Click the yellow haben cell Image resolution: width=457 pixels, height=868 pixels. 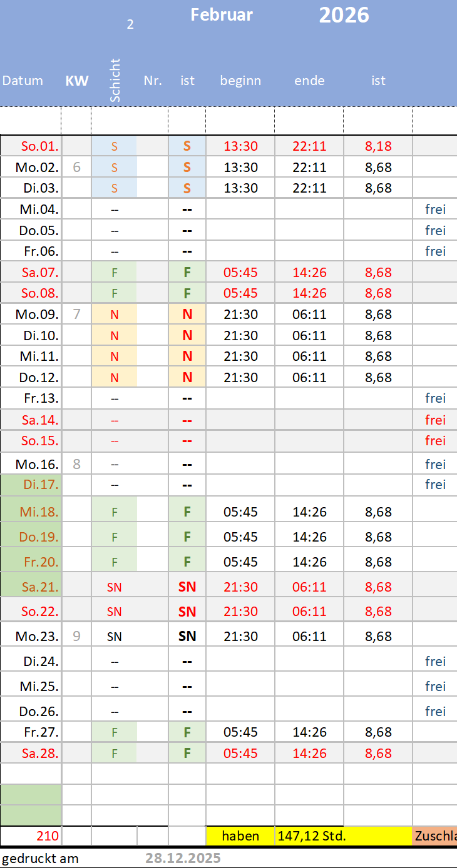pos(240,836)
